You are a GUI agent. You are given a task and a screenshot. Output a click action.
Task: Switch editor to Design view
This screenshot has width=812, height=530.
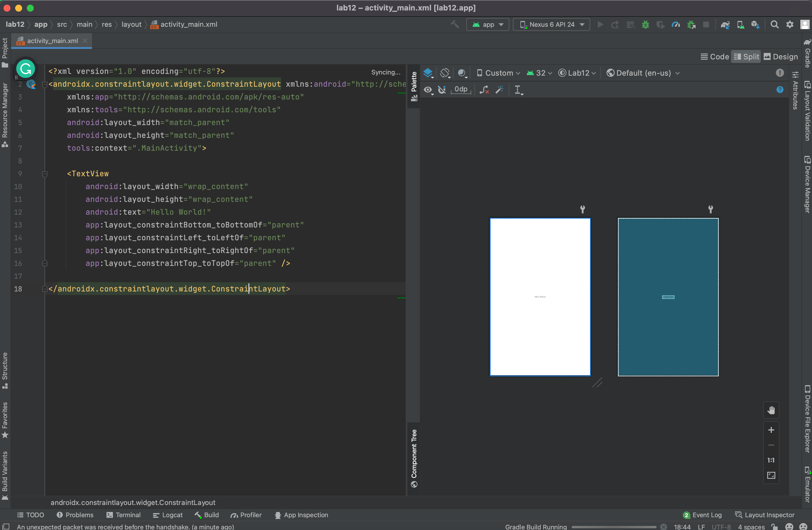[781, 57]
